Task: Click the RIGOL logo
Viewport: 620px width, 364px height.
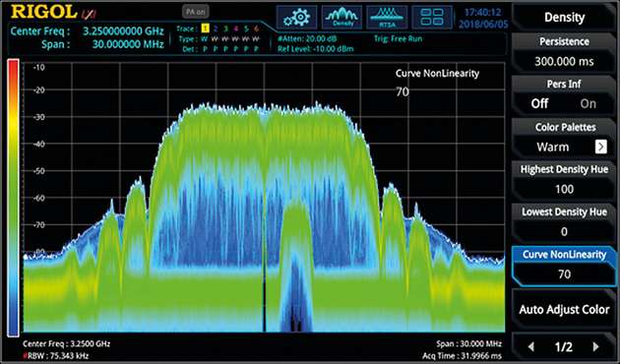Action: tap(43, 12)
